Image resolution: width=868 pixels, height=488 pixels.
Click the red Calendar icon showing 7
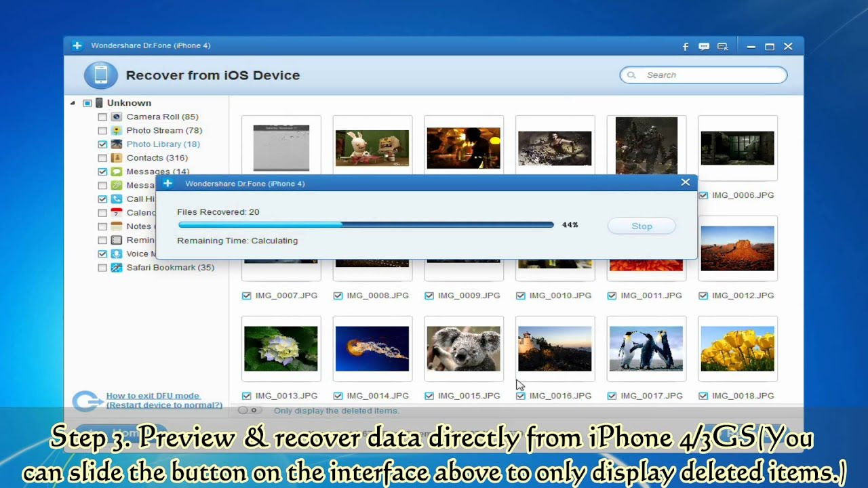click(x=117, y=213)
